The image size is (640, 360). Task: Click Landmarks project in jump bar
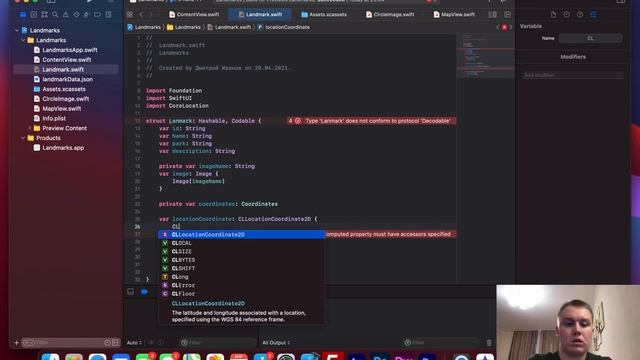pyautogui.click(x=144, y=27)
